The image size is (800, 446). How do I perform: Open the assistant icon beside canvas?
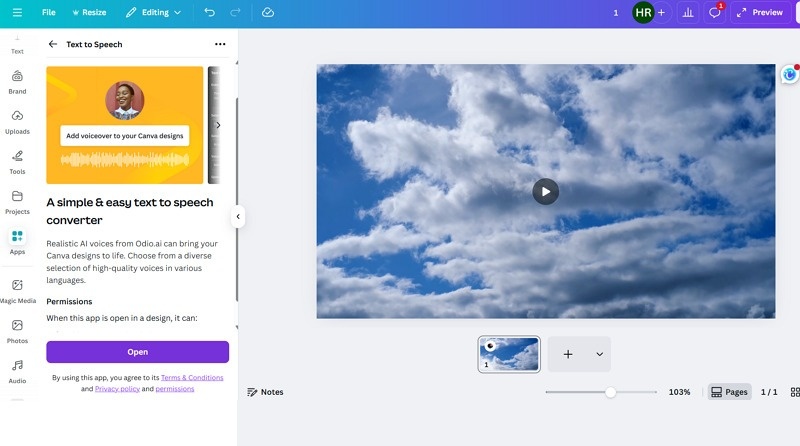[789, 75]
